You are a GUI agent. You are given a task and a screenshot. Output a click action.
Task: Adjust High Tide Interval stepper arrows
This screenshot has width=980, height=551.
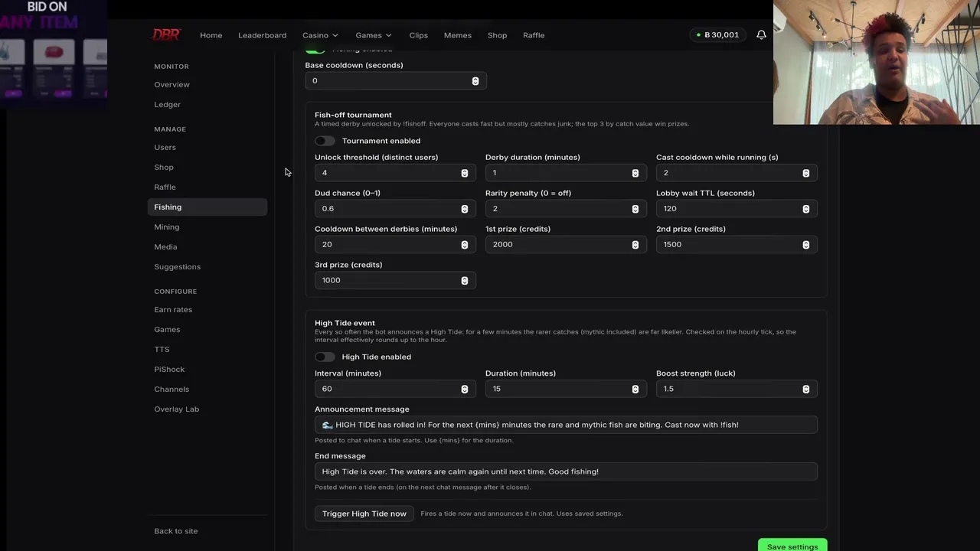(465, 389)
